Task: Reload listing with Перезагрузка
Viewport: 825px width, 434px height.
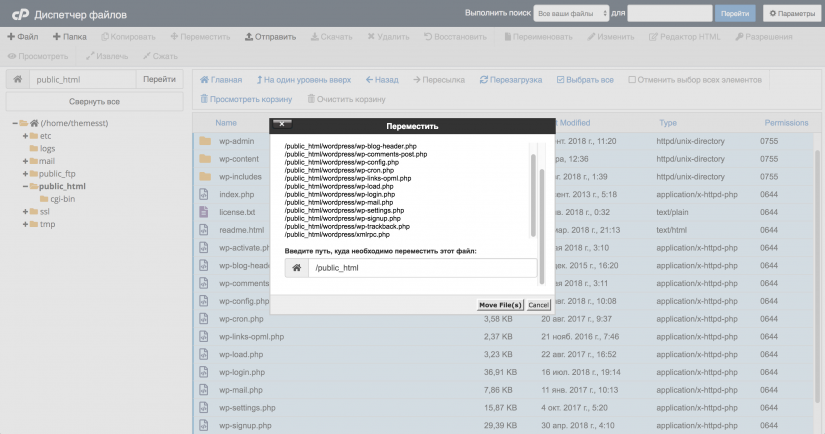Action: [x=510, y=80]
